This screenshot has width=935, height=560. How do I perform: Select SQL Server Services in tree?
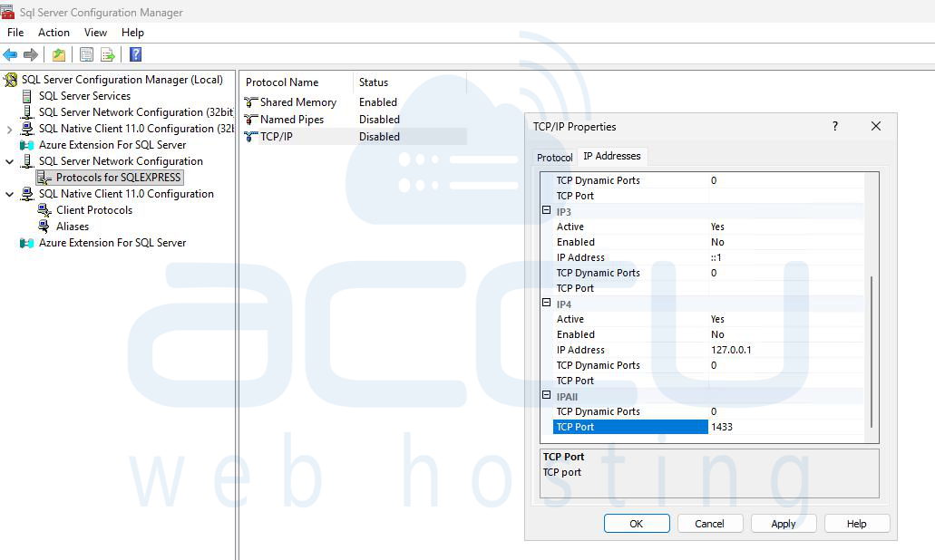tap(83, 96)
